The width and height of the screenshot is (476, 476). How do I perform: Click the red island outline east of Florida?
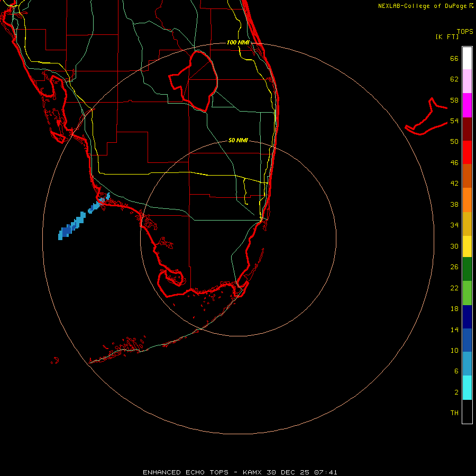tap(426, 117)
